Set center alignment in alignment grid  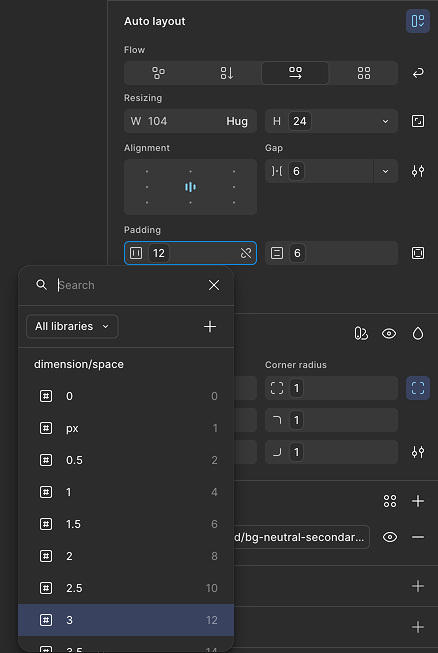(190, 187)
